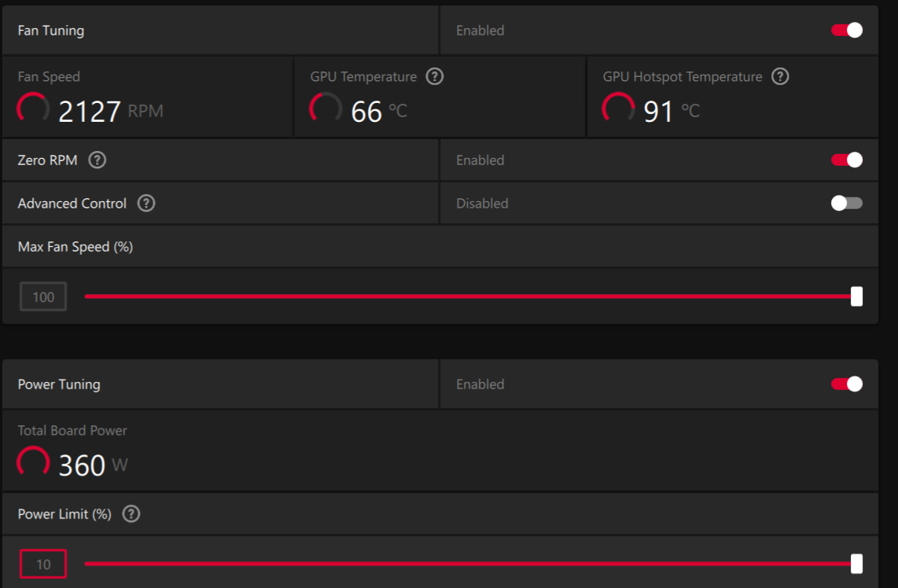Turn off the Zero RPM switch
This screenshot has height=588, width=898.
pyautogui.click(x=847, y=160)
